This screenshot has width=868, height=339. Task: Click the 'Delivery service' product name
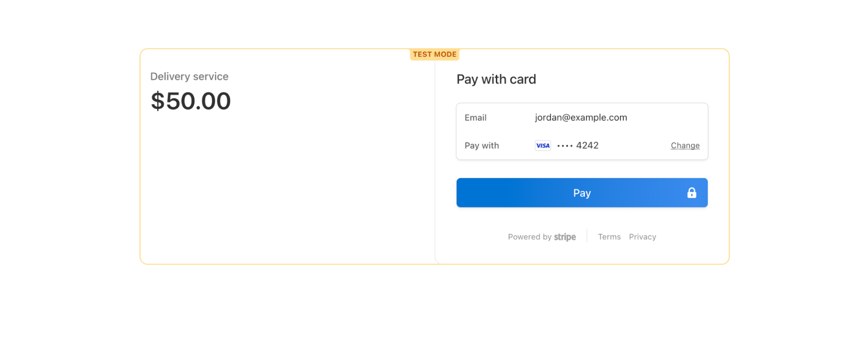coord(189,76)
